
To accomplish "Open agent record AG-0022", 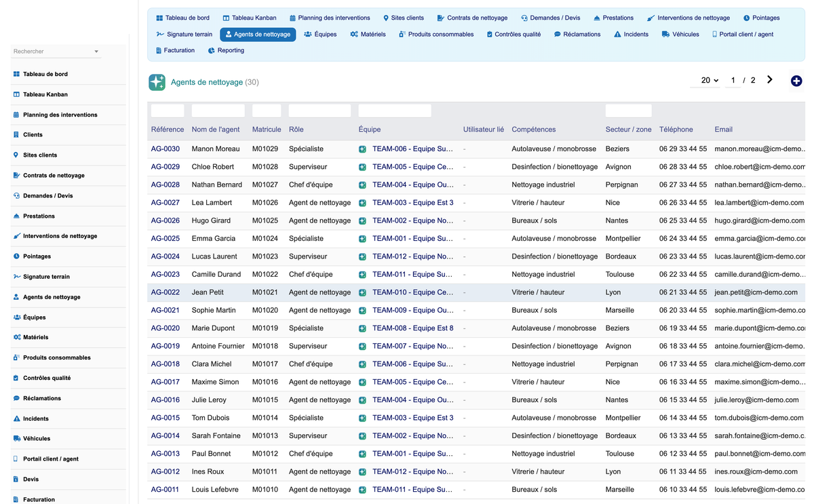I will (x=166, y=292).
